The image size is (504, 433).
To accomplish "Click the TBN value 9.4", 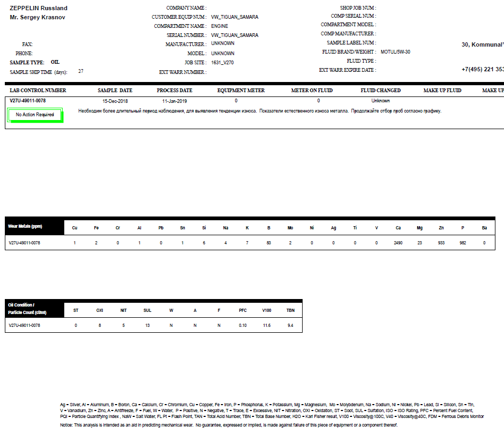I will coord(291,326).
